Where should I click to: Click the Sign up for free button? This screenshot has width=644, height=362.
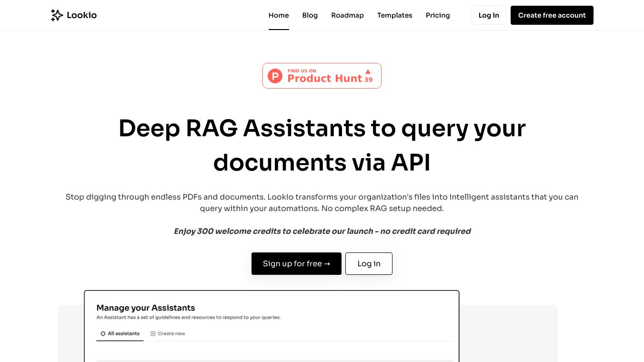coord(296,263)
